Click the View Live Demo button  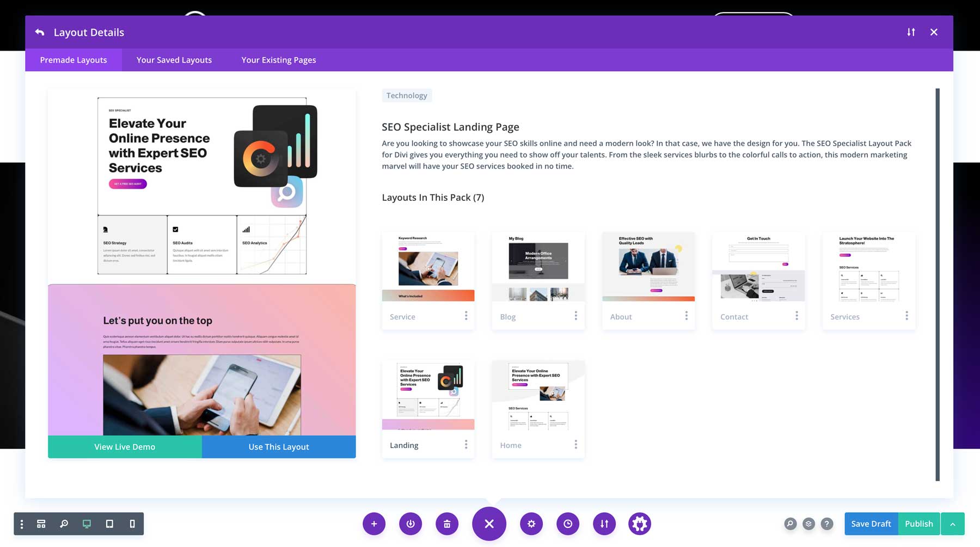(x=125, y=447)
